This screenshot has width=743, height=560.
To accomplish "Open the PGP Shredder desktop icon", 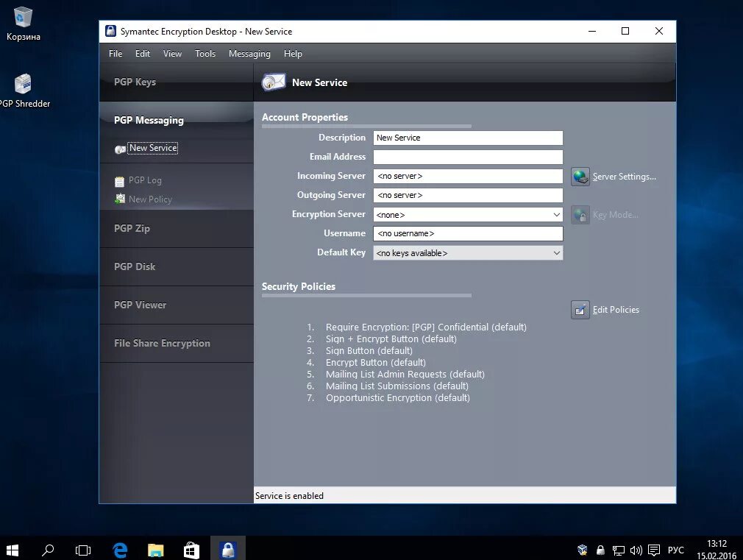I will [x=23, y=91].
